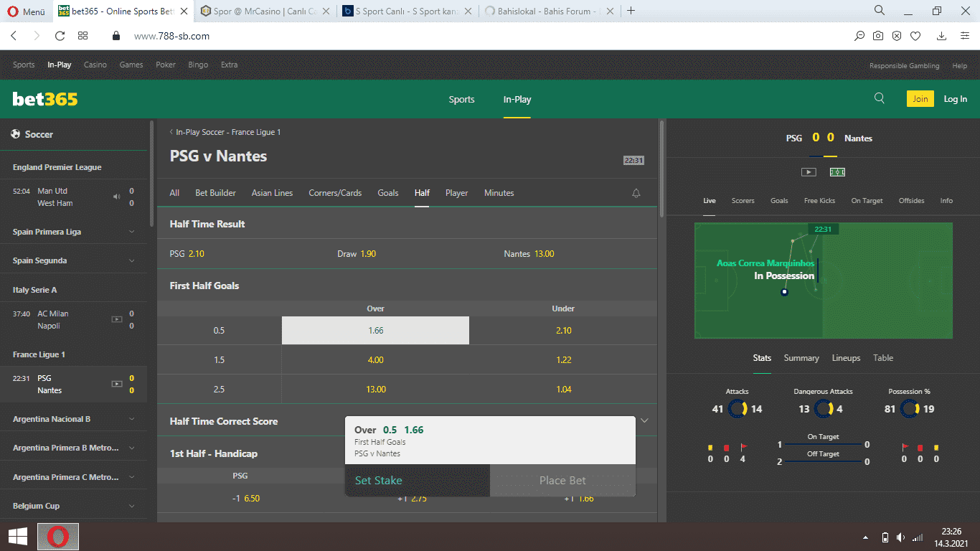Click the notification bell icon
Screen dimensions: 980x551
636,193
